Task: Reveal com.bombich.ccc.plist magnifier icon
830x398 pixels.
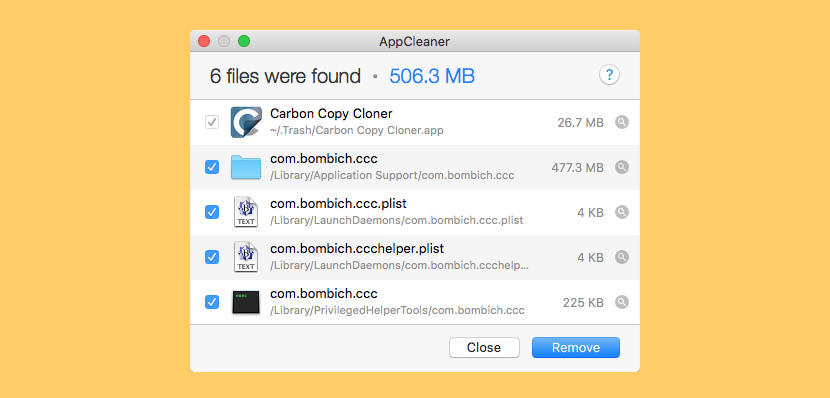Action: 622,212
